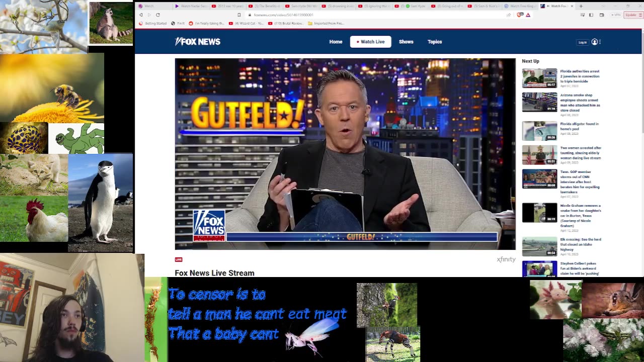Open 'Arizona smoke shop employee shoots' headline
This screenshot has width=644, height=362.
(580, 103)
